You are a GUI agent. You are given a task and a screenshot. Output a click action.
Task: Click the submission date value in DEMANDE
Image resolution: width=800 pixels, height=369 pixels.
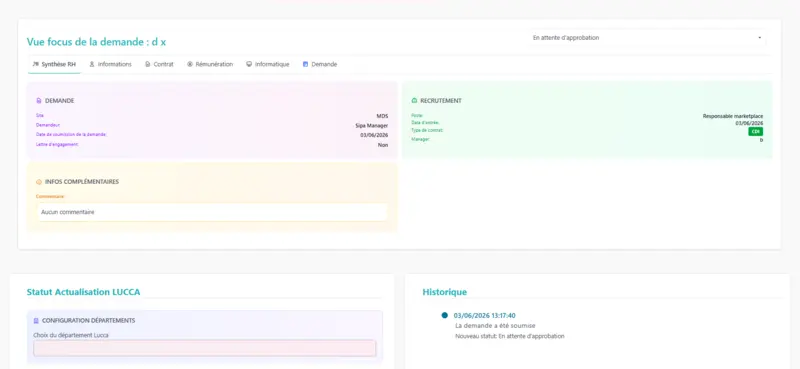pyautogui.click(x=374, y=135)
